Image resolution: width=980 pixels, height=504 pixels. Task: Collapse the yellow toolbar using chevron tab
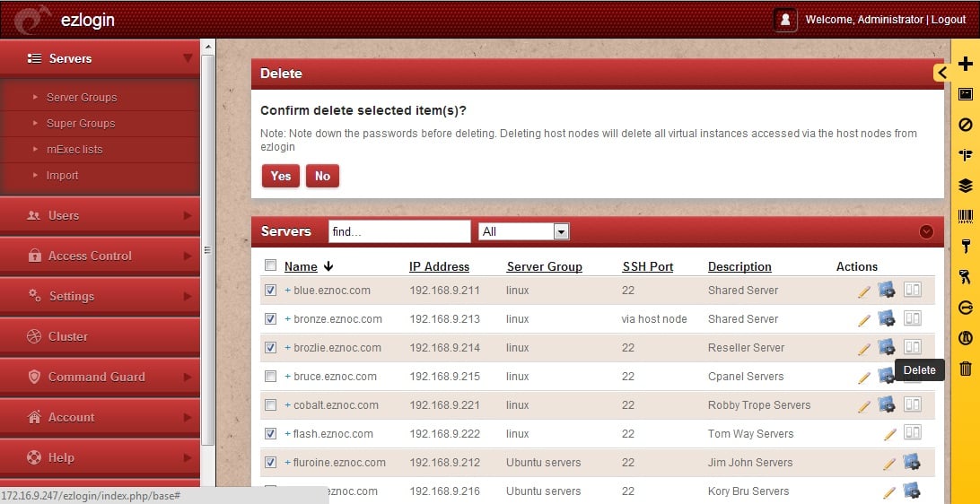942,73
